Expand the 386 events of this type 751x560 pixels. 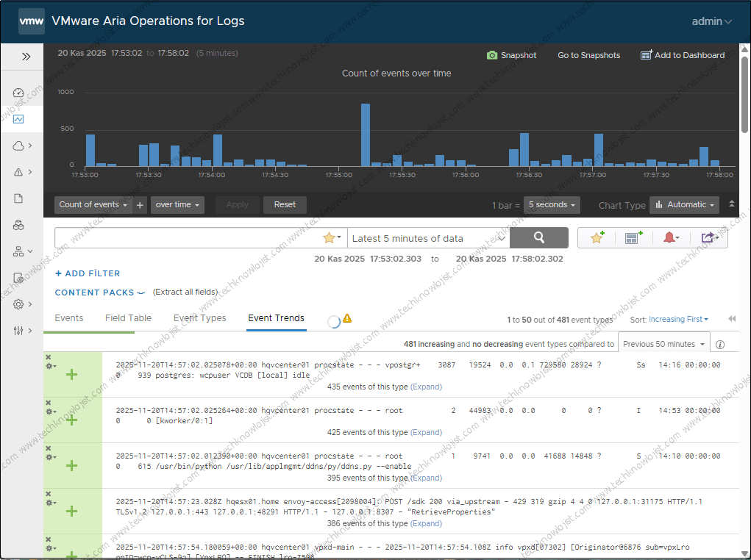427,524
